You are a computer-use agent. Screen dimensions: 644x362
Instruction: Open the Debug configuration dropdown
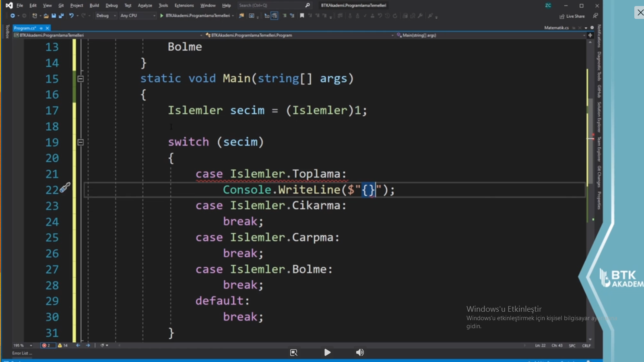click(106, 16)
